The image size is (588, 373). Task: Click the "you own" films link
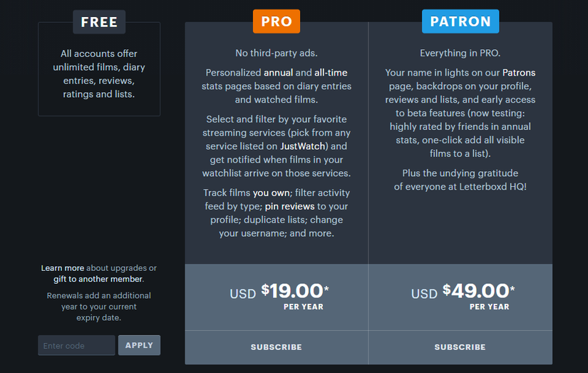pos(269,193)
